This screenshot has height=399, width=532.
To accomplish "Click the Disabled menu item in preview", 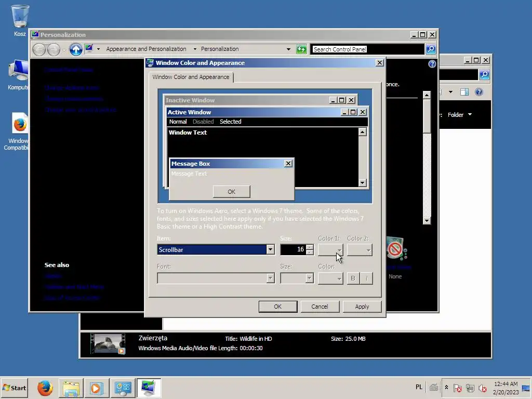I will [x=203, y=122].
